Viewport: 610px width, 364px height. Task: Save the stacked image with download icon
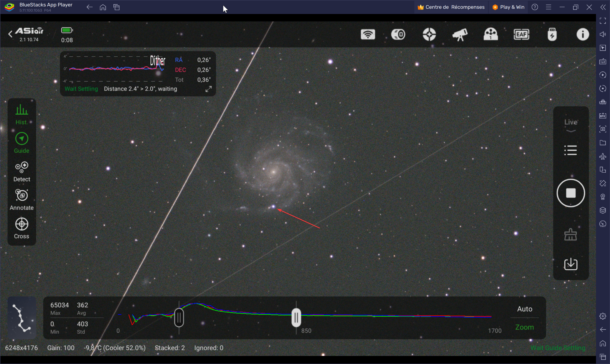(x=571, y=264)
